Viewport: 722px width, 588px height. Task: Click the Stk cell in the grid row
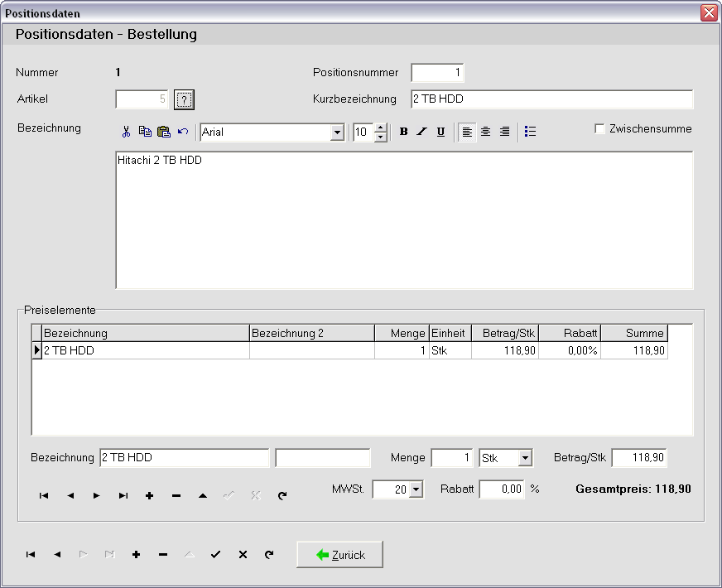pyautogui.click(x=450, y=351)
